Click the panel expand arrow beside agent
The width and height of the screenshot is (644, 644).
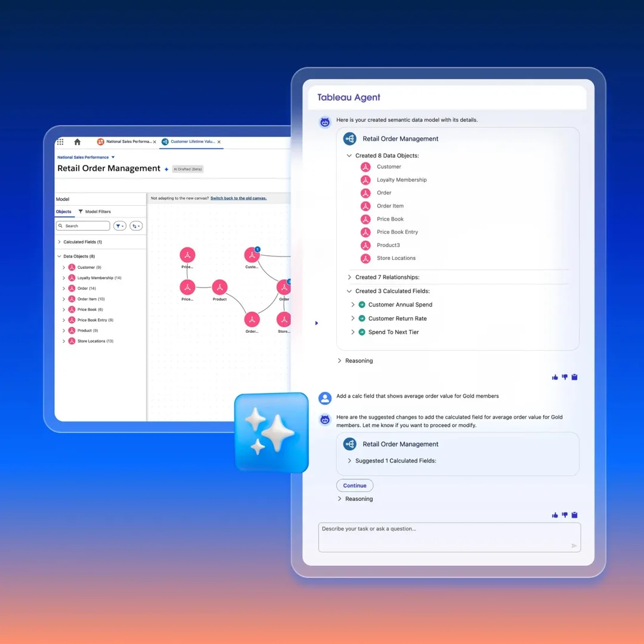pos(317,323)
